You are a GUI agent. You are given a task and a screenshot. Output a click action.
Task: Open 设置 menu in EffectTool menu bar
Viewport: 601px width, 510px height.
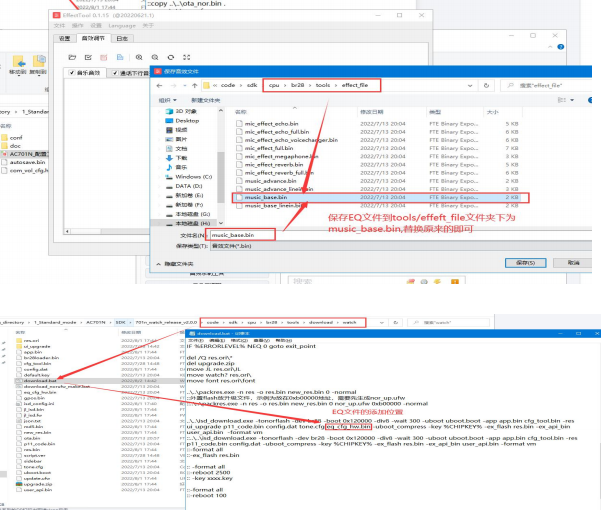click(95, 25)
